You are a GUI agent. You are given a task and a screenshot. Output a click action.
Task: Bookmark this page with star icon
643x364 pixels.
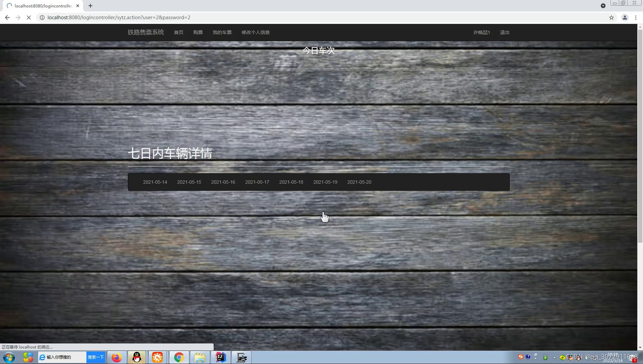pos(612,17)
